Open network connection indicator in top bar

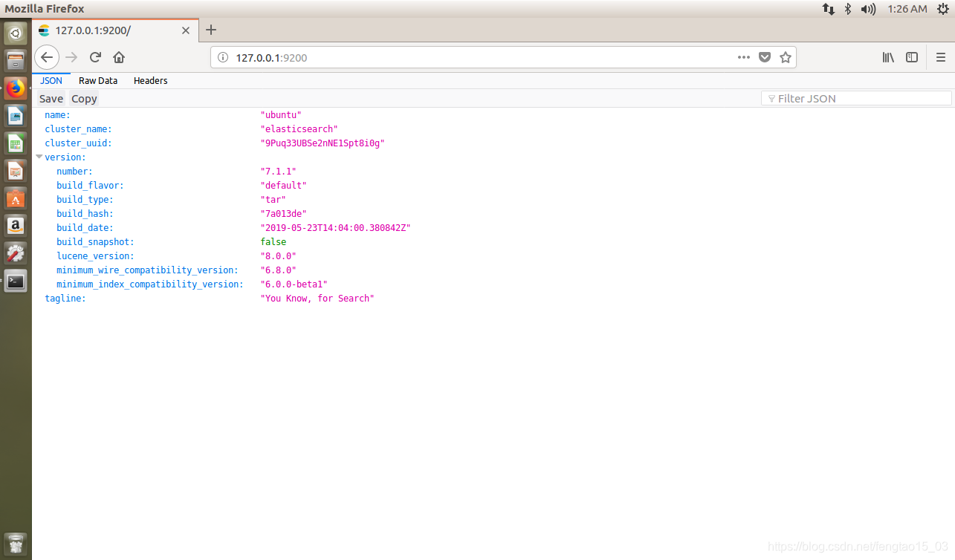point(828,9)
